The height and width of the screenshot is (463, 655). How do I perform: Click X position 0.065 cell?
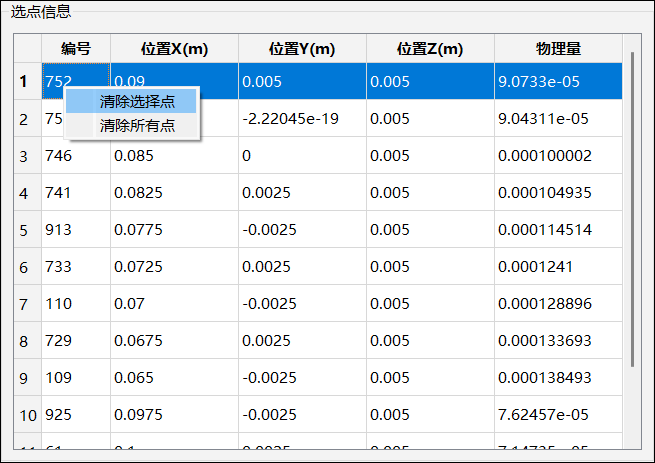(174, 378)
